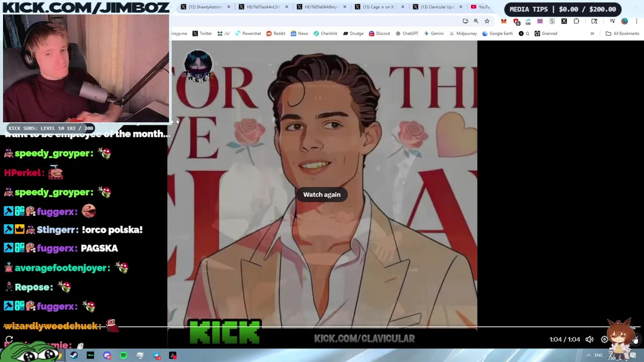Click the 1:04 / 1:04 time display

point(565,339)
